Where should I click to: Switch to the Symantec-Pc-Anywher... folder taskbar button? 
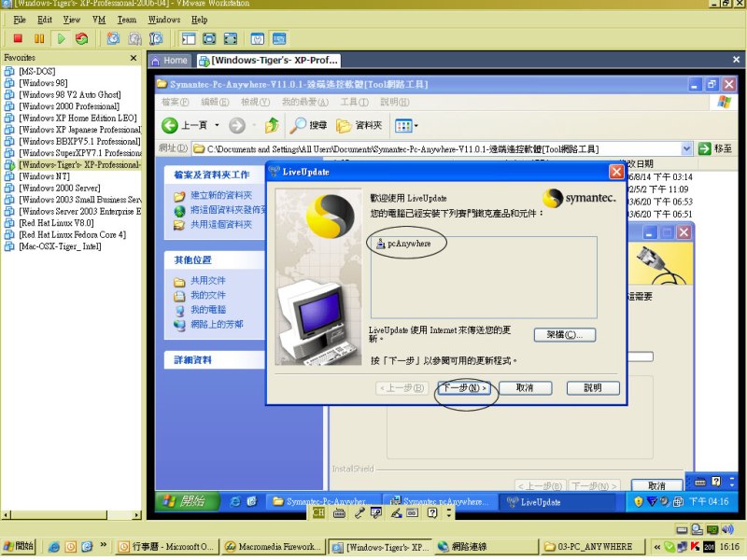323,501
